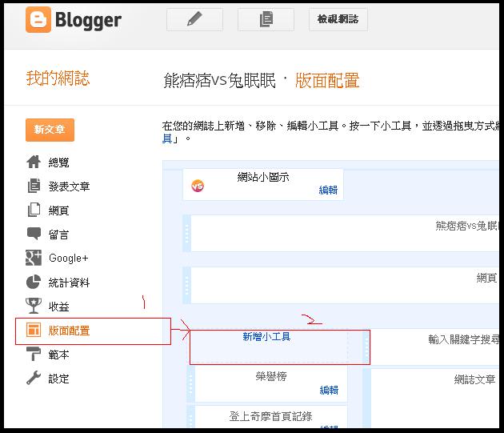Click the paint roller icon beside 範本
Screen dimensions: 504x433
click(x=34, y=354)
